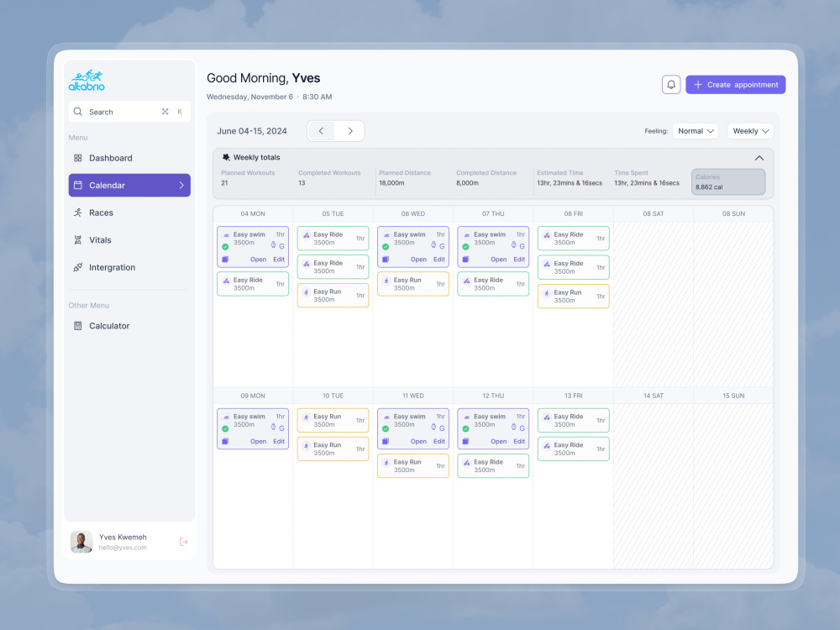
Task: Select the Calendar menu item
Action: tap(129, 186)
